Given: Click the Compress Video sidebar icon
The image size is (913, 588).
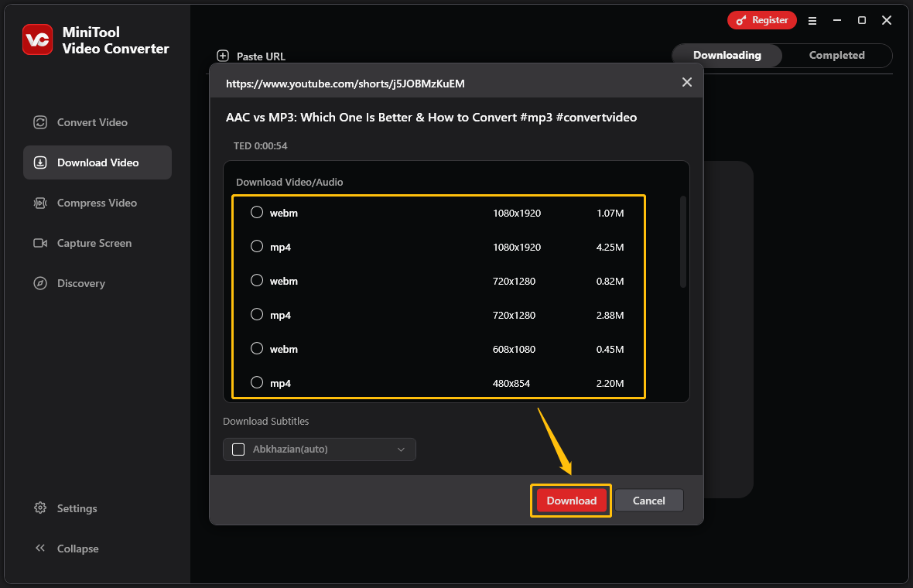Looking at the screenshot, I should point(40,203).
